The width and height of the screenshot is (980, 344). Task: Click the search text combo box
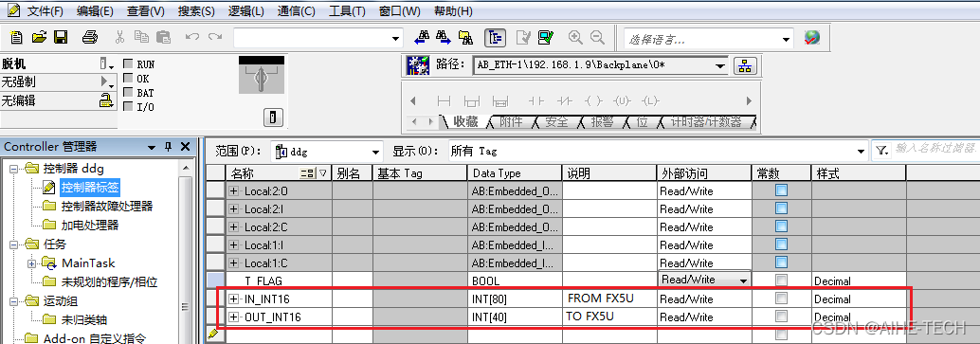click(x=318, y=38)
